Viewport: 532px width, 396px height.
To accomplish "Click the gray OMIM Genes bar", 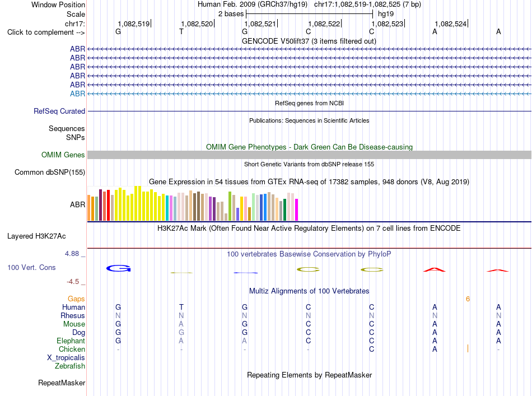I will 309,155.
